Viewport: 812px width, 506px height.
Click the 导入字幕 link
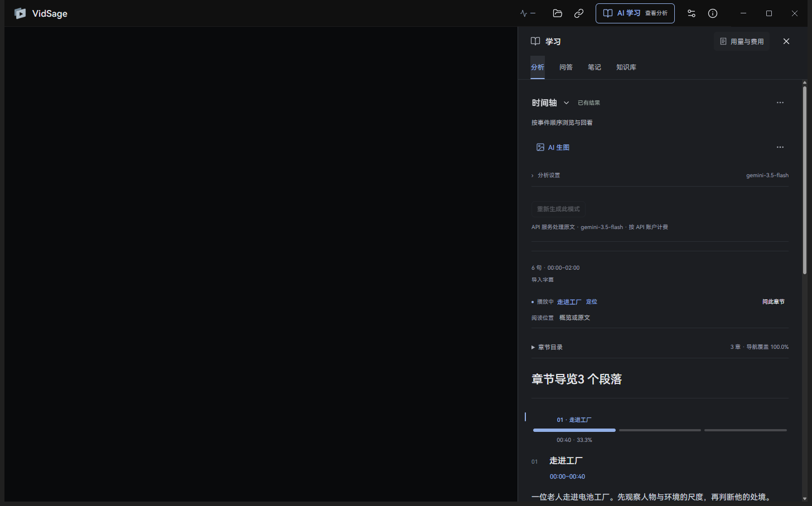tap(543, 280)
